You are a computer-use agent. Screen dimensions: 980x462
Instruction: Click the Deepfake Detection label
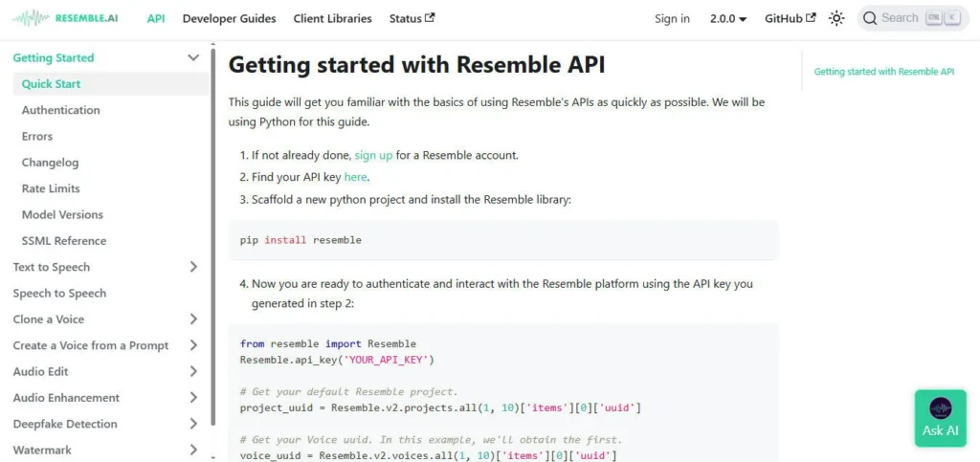coord(65,424)
